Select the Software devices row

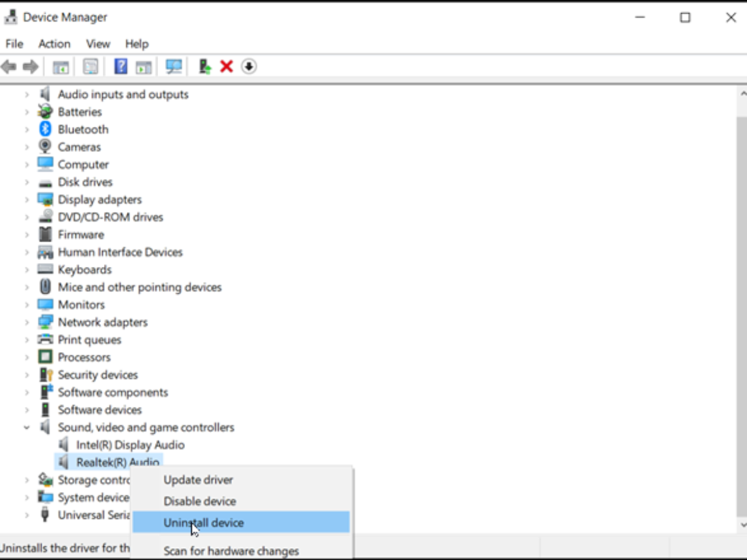[100, 410]
